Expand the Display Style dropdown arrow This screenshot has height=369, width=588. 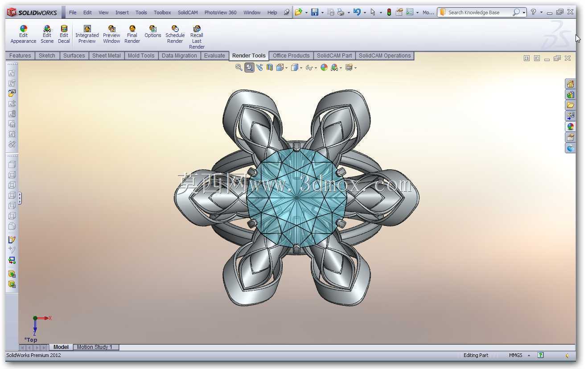301,68
